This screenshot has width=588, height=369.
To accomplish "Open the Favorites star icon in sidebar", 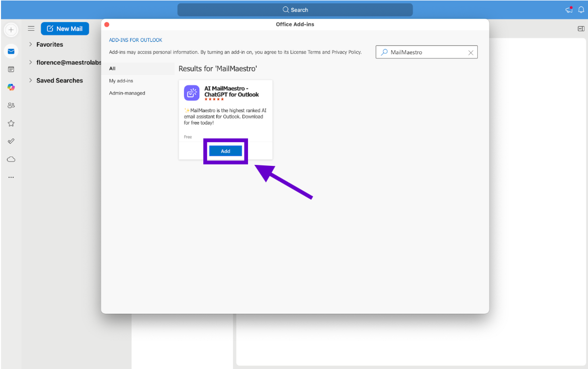I will [11, 123].
